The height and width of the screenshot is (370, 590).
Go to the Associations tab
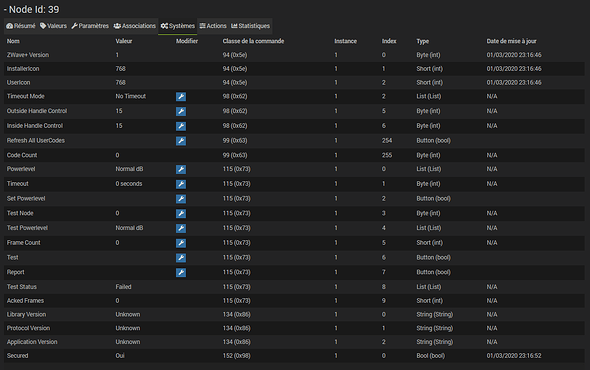point(135,26)
